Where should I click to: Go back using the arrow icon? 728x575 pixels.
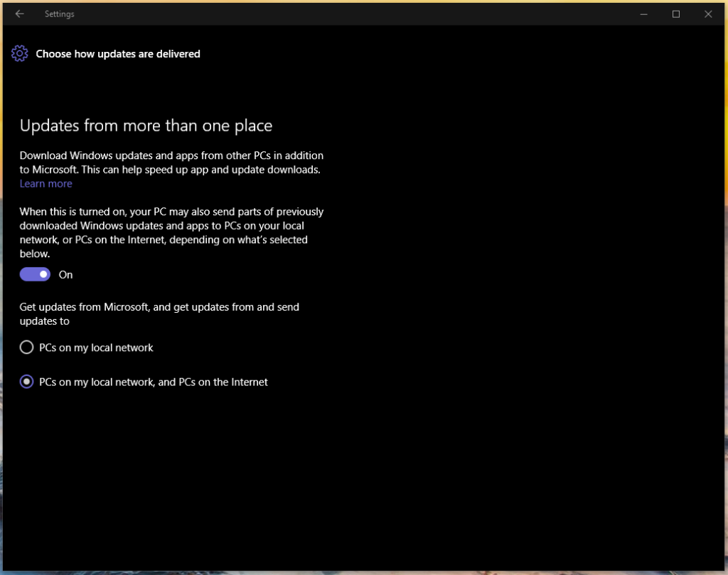point(19,14)
